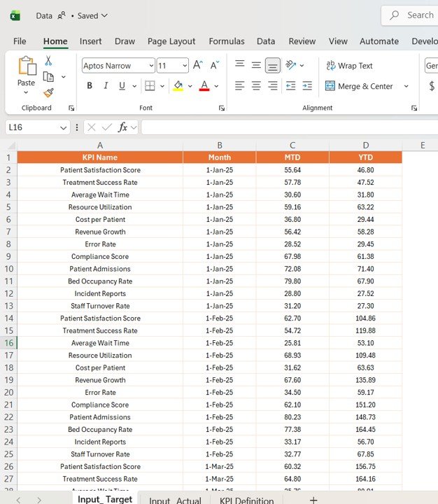Center text horizontally

256,86
